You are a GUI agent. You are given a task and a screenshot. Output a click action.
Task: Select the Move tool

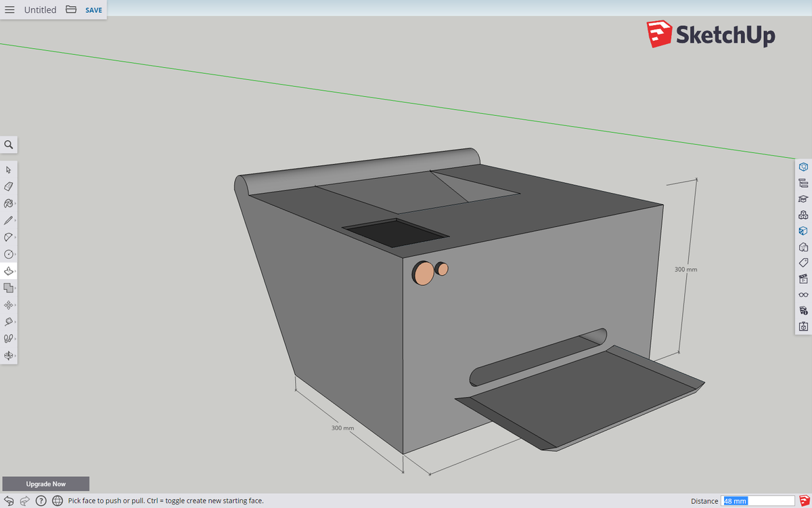(9, 305)
